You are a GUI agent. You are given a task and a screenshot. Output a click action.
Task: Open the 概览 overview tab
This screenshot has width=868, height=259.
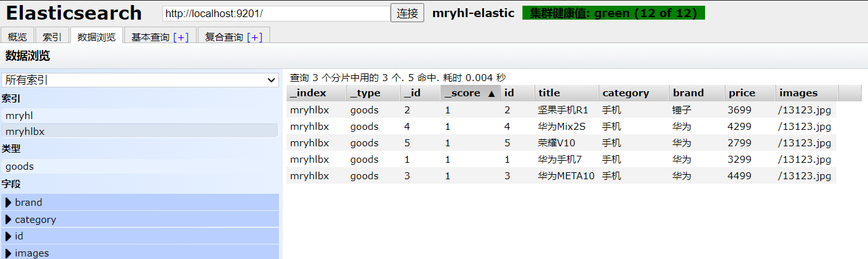click(17, 37)
